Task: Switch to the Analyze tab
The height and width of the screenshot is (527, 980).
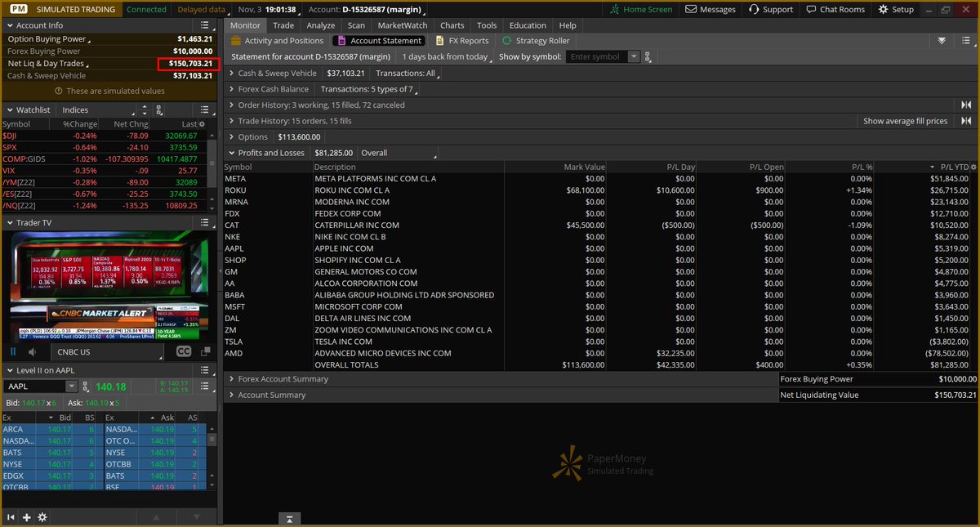Action: tap(321, 25)
